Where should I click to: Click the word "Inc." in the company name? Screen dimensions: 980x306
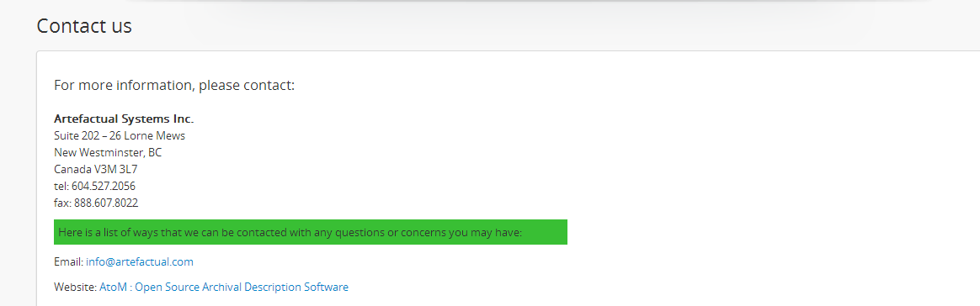[x=184, y=119]
